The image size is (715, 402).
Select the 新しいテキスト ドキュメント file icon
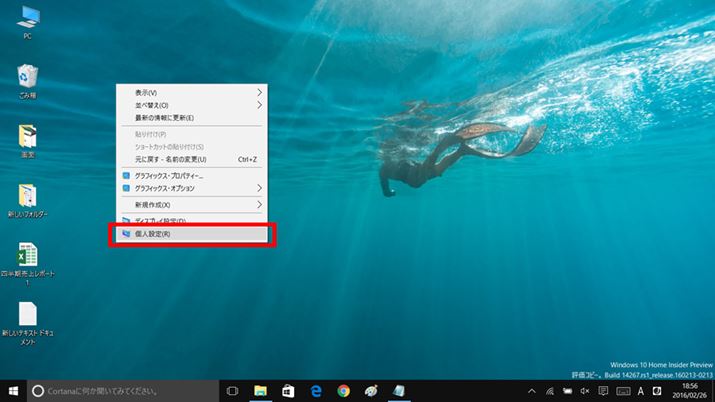point(27,314)
